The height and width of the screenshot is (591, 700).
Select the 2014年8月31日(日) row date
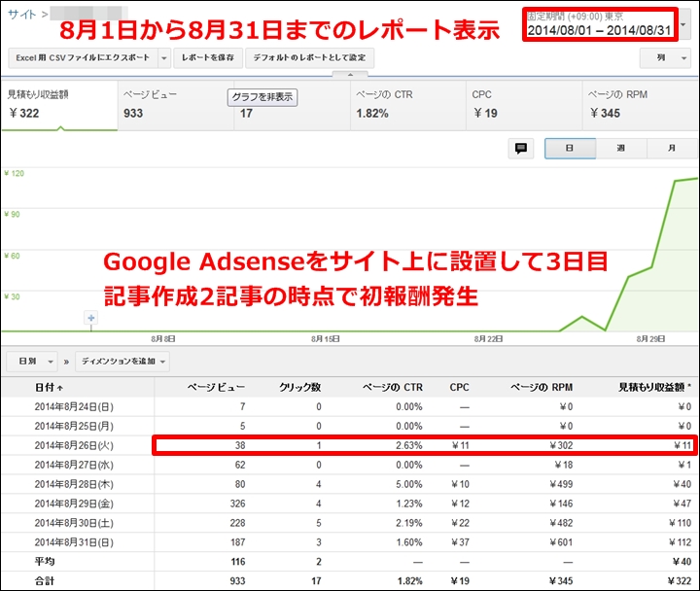(x=74, y=542)
